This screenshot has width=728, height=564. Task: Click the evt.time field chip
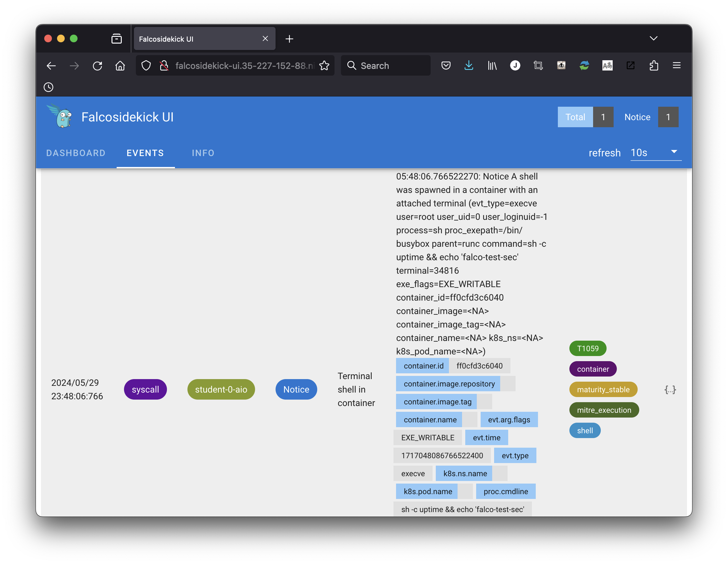point(487,438)
